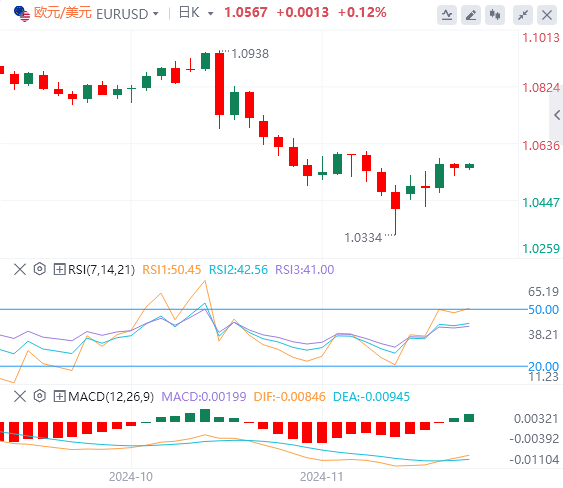Click the 2024-11 date axis label
Image resolution: width=563 pixels, height=488 pixels.
(x=322, y=477)
